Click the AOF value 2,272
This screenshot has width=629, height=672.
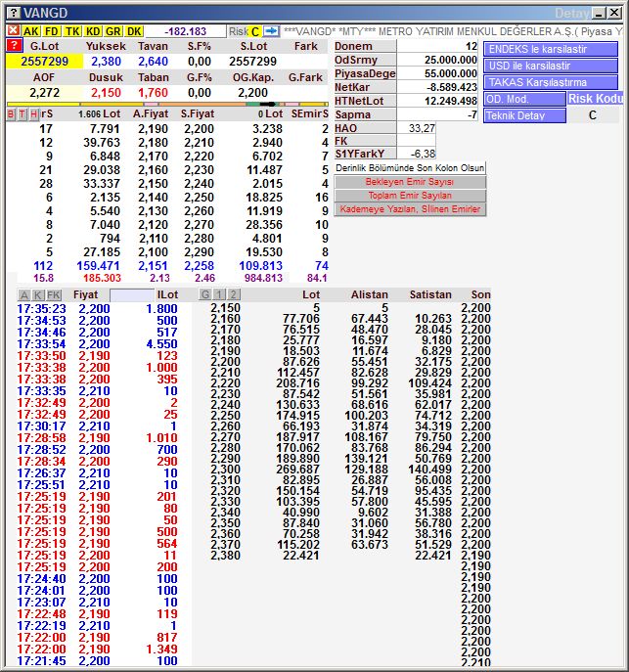click(44, 93)
